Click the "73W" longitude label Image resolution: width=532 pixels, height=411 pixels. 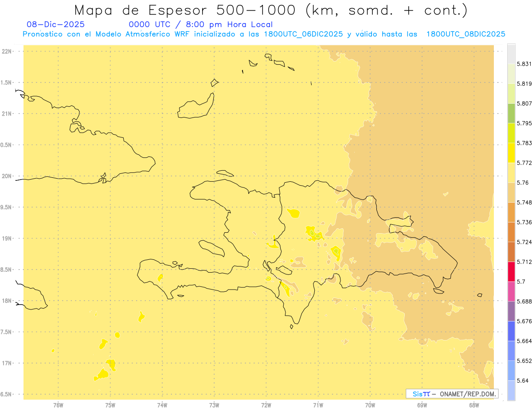(214, 405)
